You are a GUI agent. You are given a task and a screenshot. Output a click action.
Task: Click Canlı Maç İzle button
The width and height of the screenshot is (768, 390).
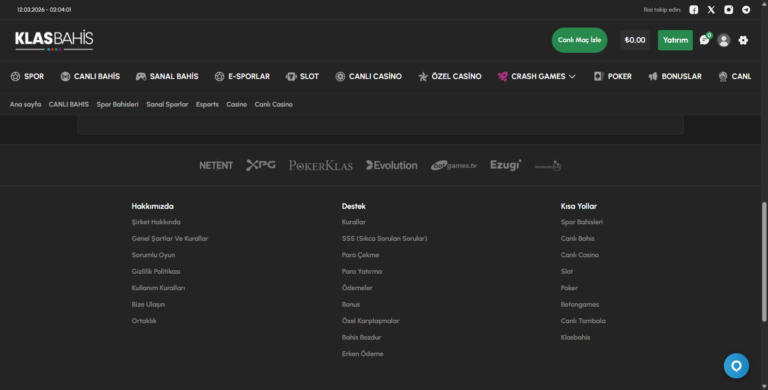(579, 40)
